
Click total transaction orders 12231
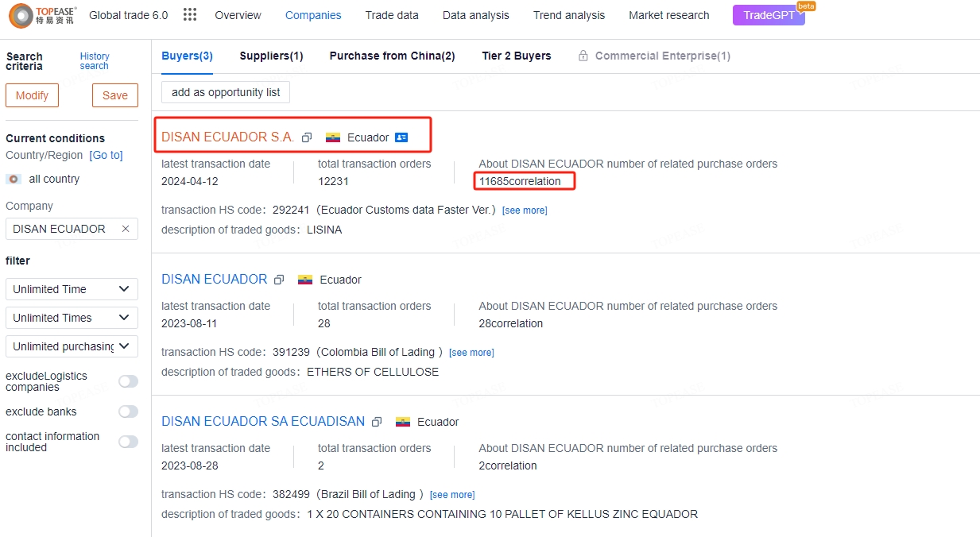333,181
